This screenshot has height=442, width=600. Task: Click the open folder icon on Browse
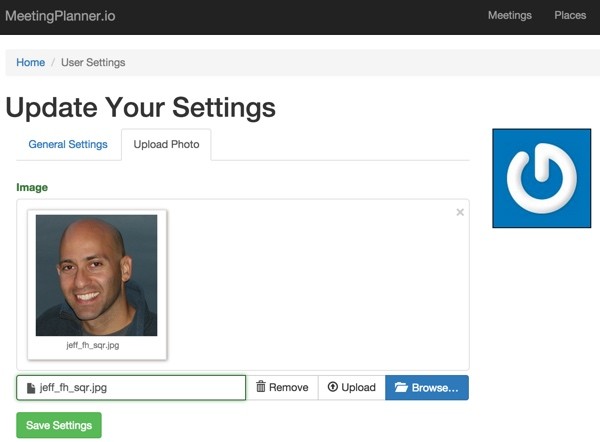click(401, 387)
